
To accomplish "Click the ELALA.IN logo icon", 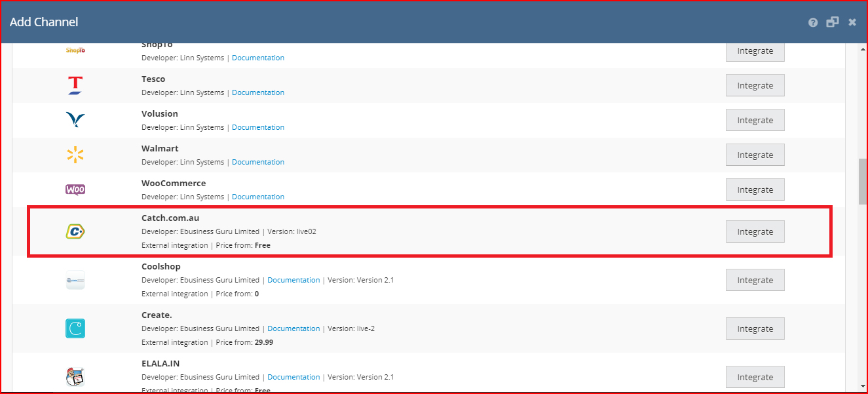I will (76, 377).
